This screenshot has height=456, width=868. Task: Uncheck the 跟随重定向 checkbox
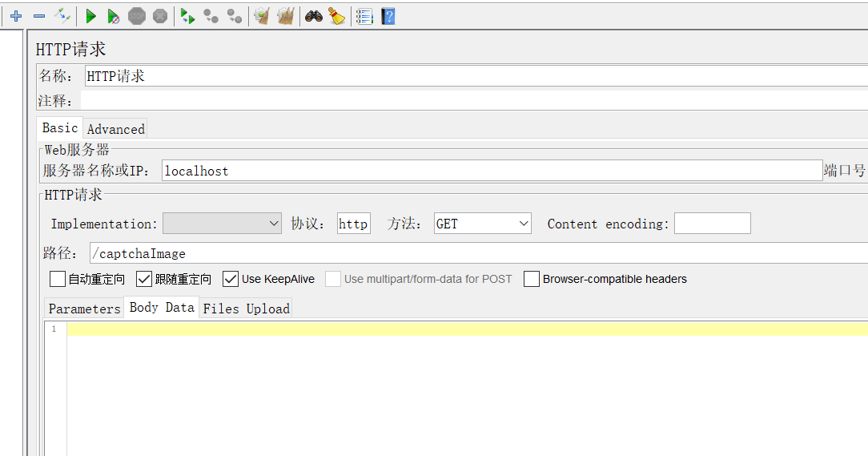click(x=144, y=279)
